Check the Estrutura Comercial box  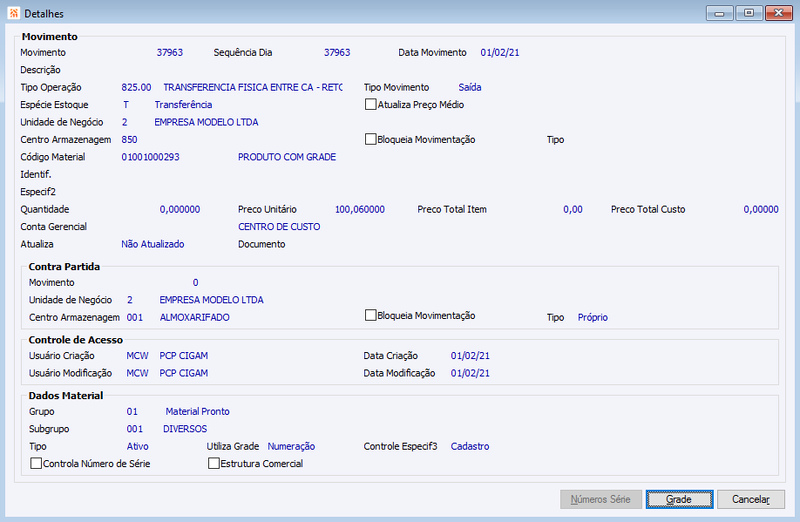[214, 463]
